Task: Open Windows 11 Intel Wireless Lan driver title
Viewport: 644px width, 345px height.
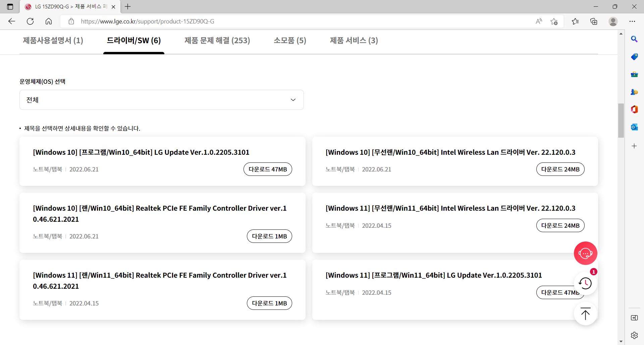Action: (450, 208)
